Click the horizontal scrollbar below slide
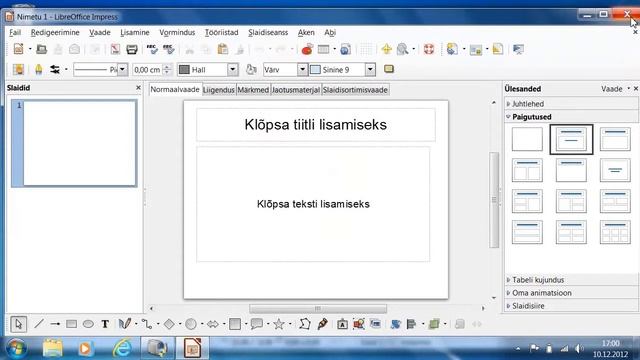Viewport: 640px width, 360px height. (318, 308)
